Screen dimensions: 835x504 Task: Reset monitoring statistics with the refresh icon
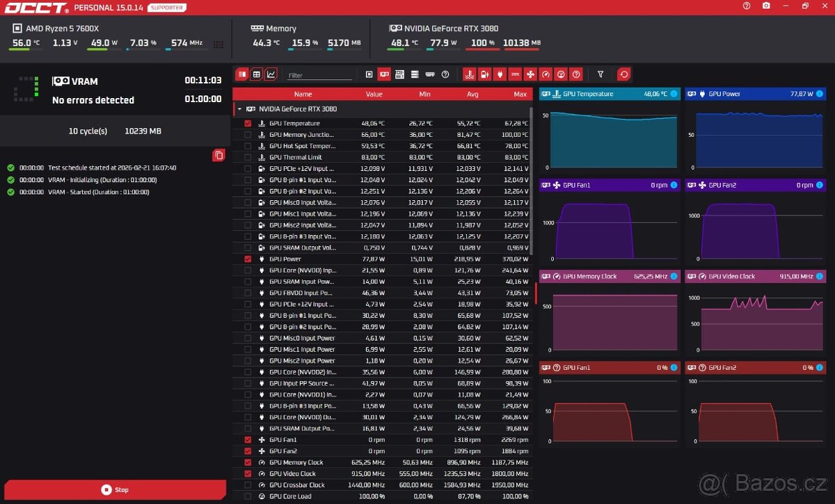(x=624, y=74)
